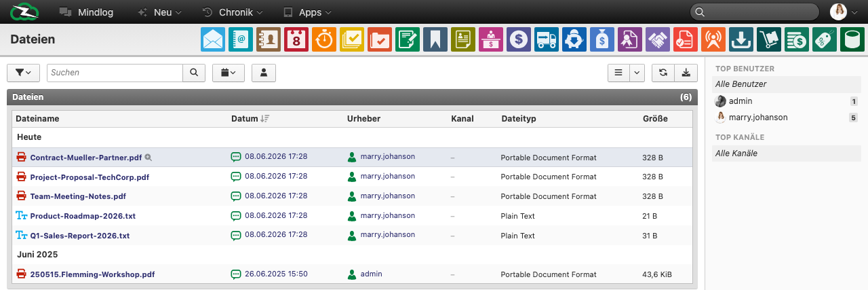
Task: Open the user avatar menu at top right
Action: click(x=844, y=12)
